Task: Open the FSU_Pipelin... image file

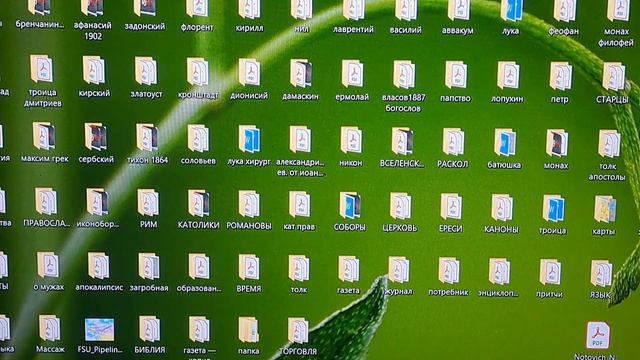Action: click(100, 329)
